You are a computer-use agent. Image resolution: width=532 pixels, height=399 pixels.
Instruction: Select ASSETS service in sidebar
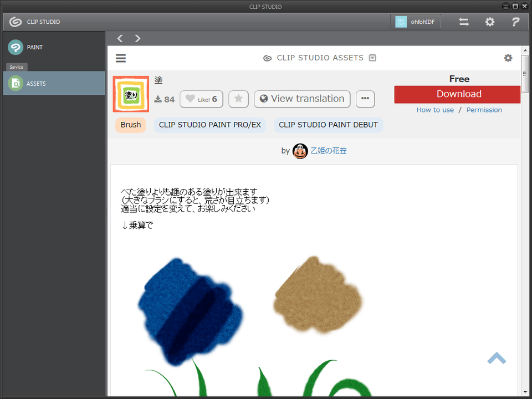click(x=54, y=84)
